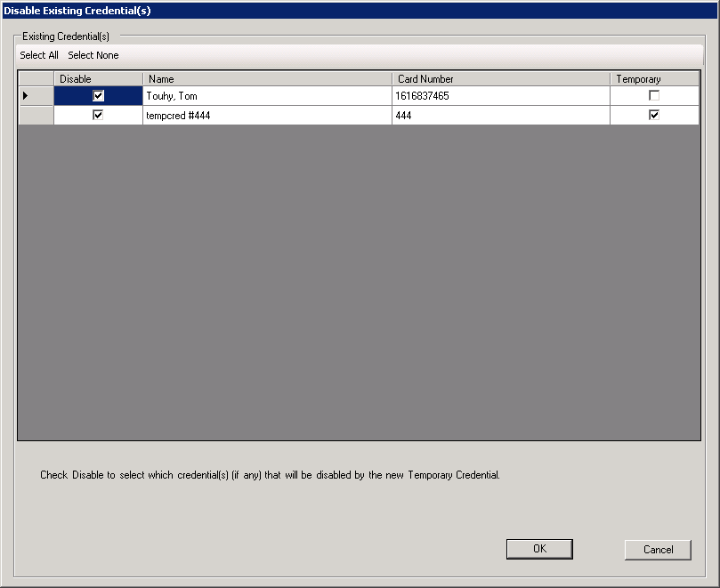Select the tempcred #444 name cell
Screen dimensions: 720x588
point(267,116)
